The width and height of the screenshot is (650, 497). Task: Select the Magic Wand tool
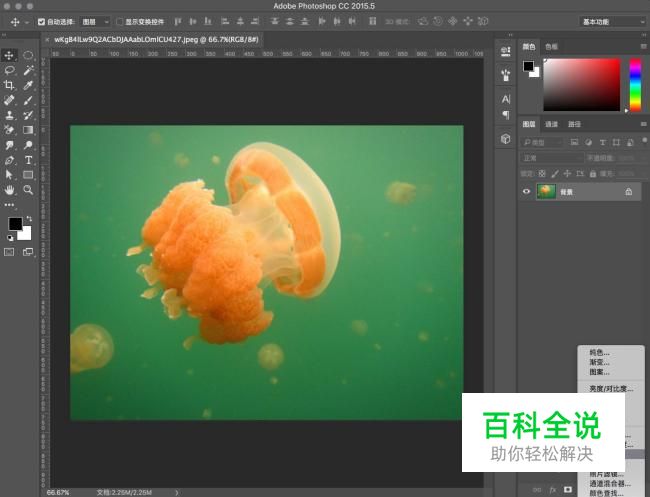[x=28, y=70]
